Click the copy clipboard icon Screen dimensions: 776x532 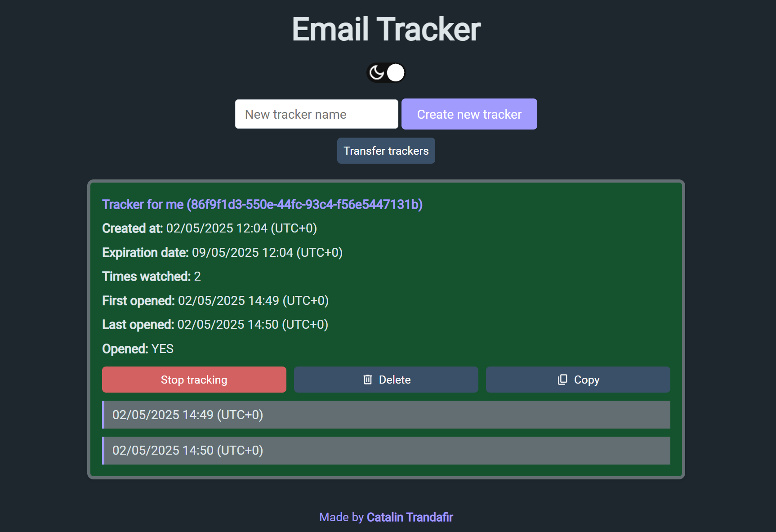coord(562,380)
